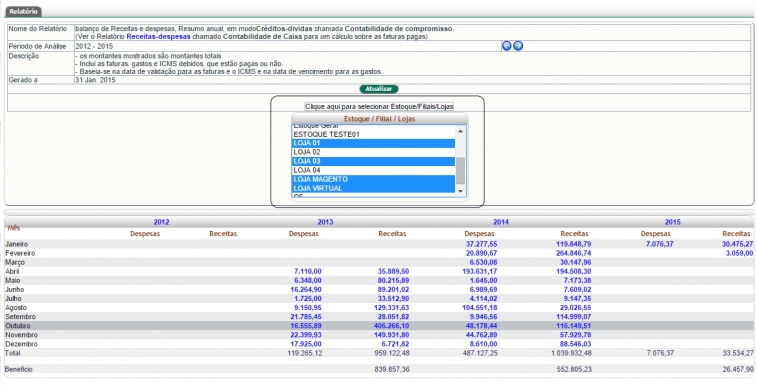Open October 2013 Receitas value 406.266,10
757x386 pixels.
pos(393,326)
